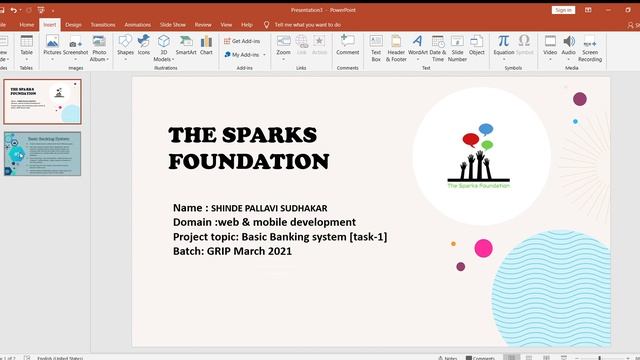Open My Add-ins
The width and height of the screenshot is (640, 360).
(242, 54)
